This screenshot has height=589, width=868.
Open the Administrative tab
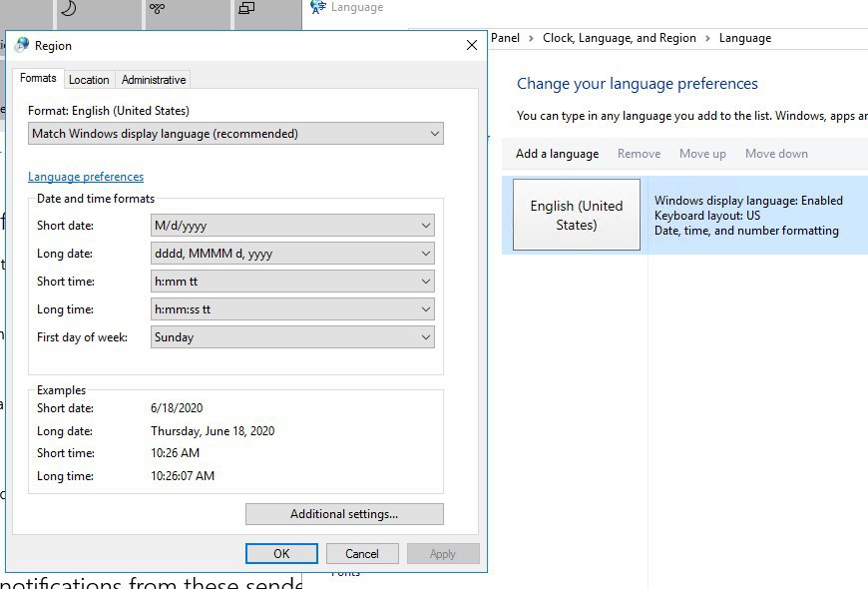point(154,80)
